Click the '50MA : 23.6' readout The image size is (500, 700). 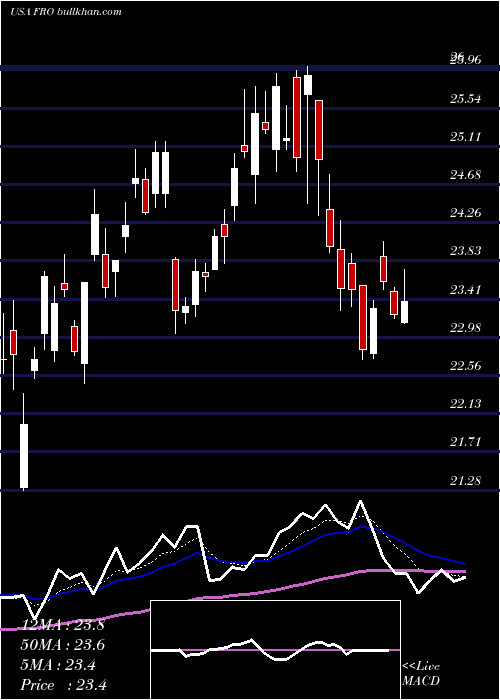click(63, 645)
